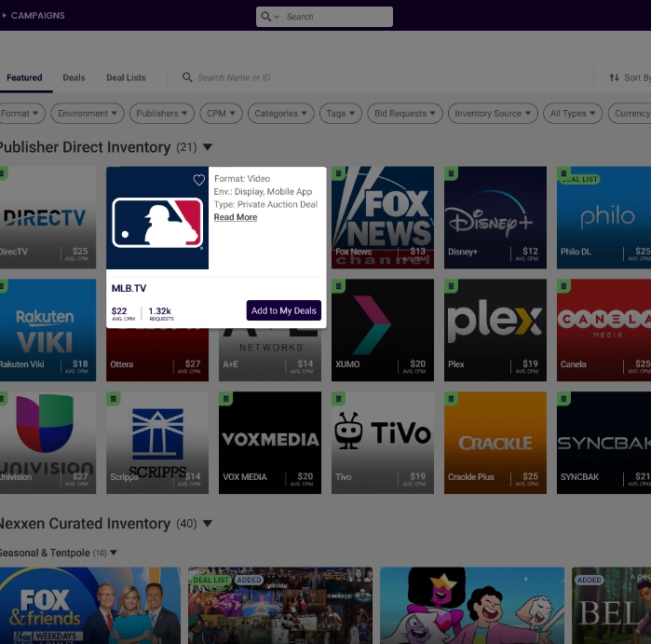Open the Philo DL deal list card
This screenshot has width=651, height=644.
(x=604, y=218)
